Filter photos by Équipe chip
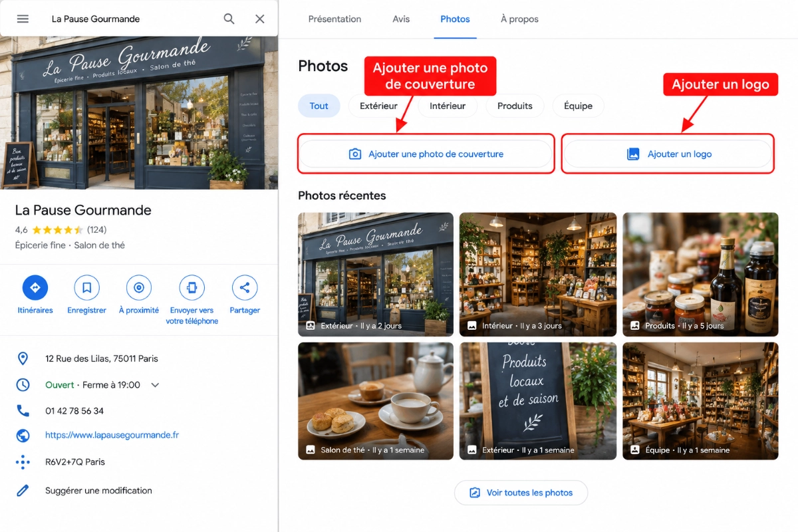Screen dimensions: 798x532 click(x=578, y=106)
